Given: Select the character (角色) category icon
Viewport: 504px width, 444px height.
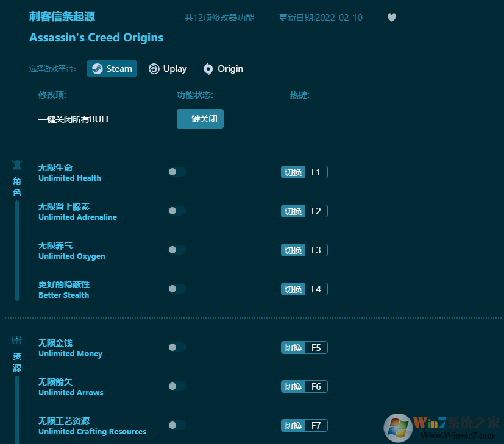Looking at the screenshot, I should (16, 163).
